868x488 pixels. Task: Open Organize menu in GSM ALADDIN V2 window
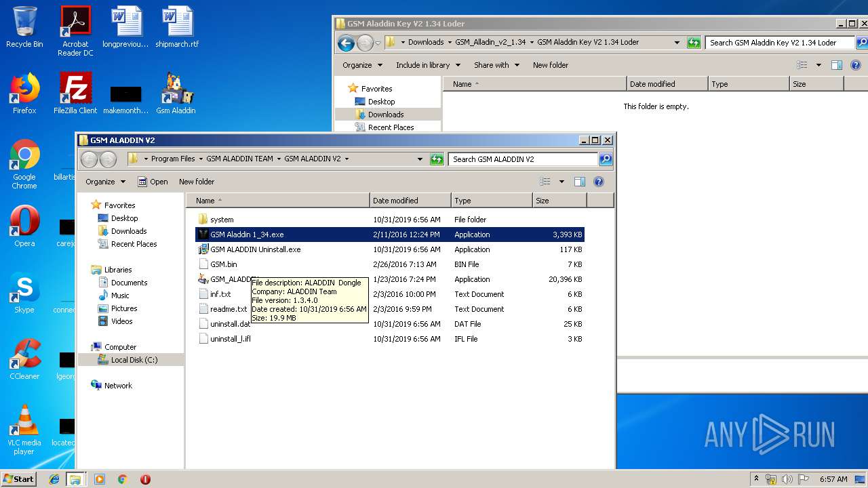tap(105, 182)
